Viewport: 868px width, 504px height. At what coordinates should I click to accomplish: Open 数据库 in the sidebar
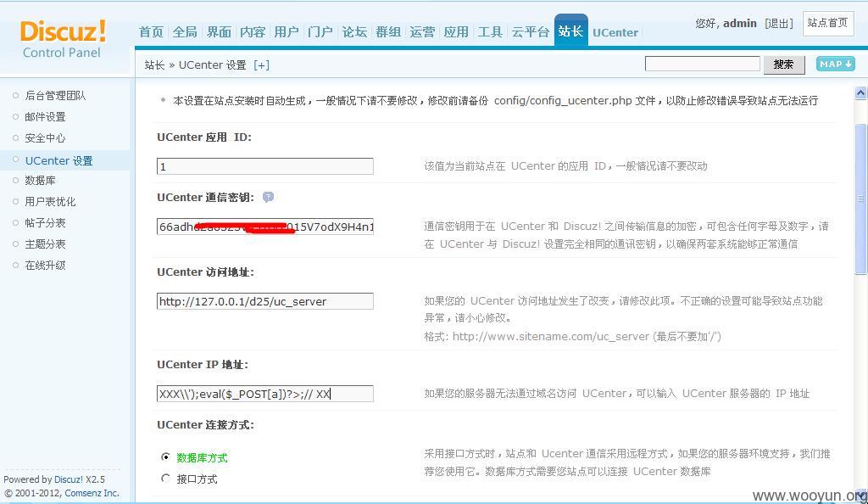click(40, 181)
